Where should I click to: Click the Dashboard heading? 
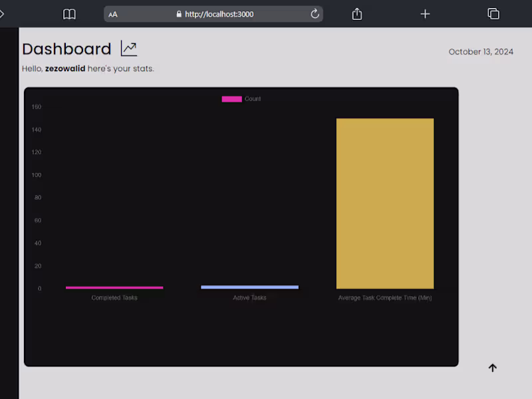pyautogui.click(x=67, y=49)
